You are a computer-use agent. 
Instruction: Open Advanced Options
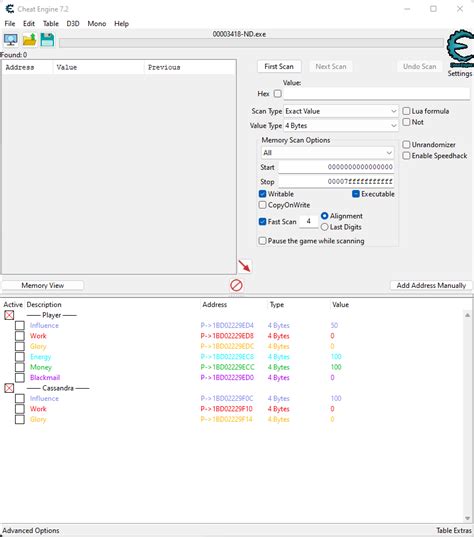tap(31, 530)
